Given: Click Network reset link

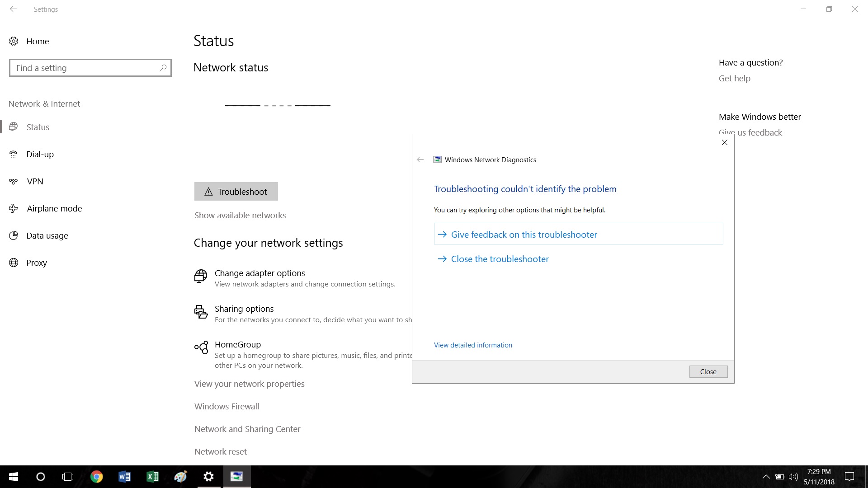Looking at the screenshot, I should (221, 451).
